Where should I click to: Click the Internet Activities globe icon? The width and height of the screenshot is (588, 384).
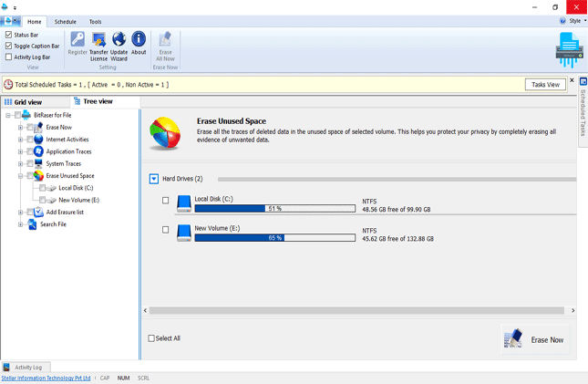tap(38, 140)
